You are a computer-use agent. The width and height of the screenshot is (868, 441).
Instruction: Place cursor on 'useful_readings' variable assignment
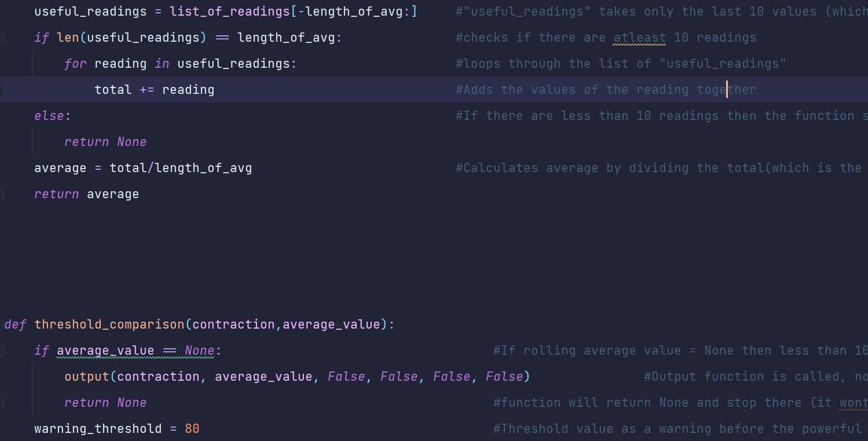point(90,12)
